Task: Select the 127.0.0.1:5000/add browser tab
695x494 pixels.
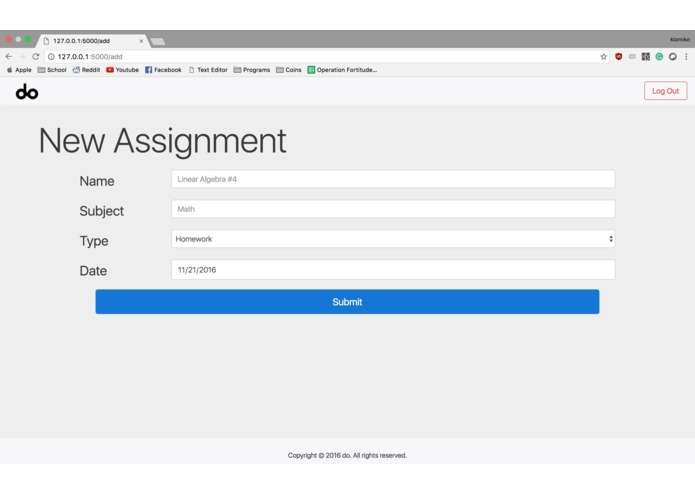Action: (x=92, y=41)
